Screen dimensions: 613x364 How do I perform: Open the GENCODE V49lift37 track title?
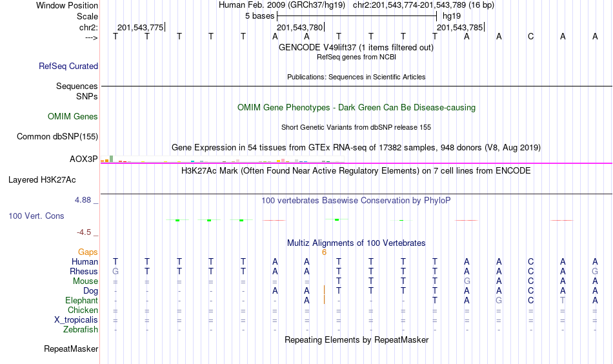click(x=356, y=47)
